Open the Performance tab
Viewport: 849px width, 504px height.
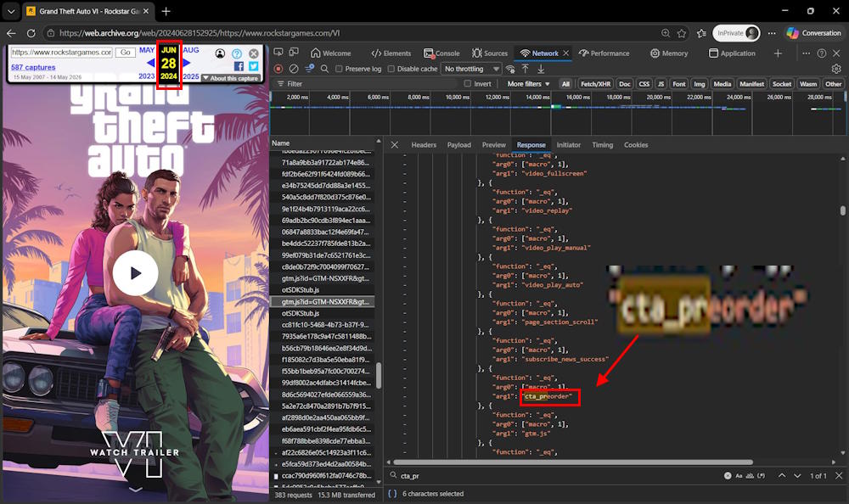click(x=604, y=53)
